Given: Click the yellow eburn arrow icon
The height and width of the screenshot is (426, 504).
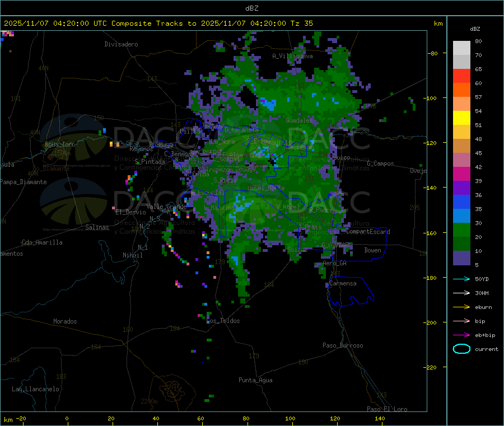Looking at the screenshot, I should point(461,307).
